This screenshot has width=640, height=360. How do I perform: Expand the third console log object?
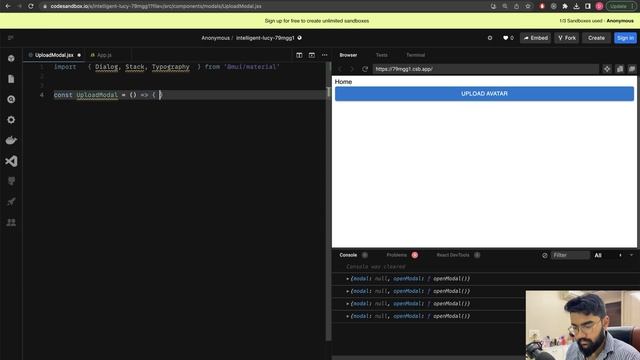click(347, 304)
